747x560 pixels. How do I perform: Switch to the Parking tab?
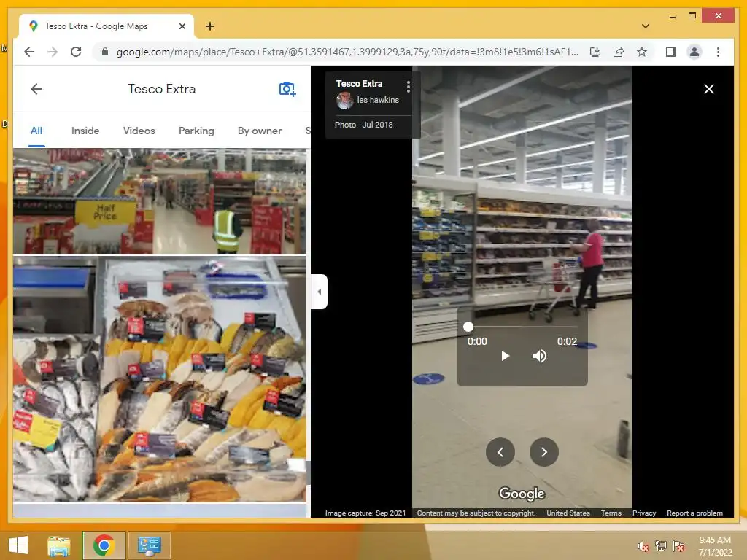(196, 131)
